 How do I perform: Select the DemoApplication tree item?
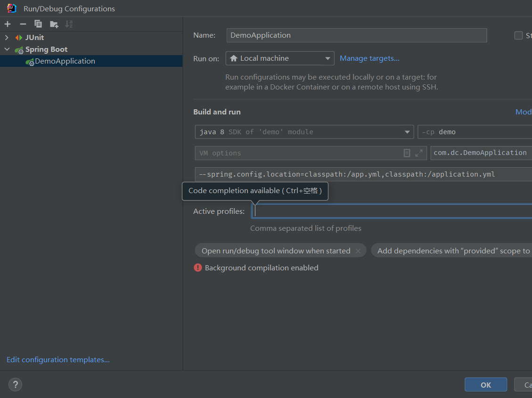point(91,61)
